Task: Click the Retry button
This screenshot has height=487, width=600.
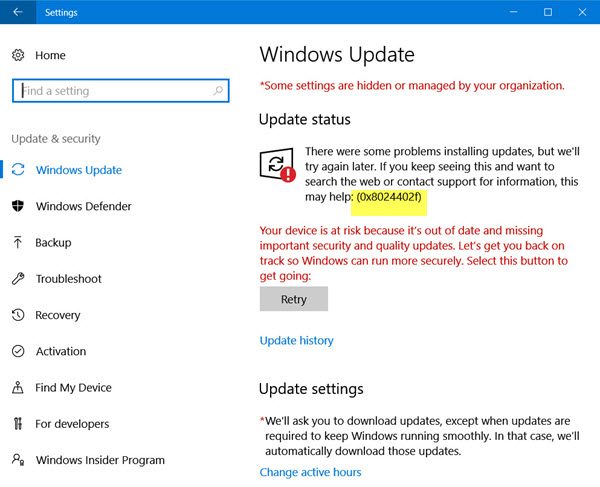Action: point(294,299)
